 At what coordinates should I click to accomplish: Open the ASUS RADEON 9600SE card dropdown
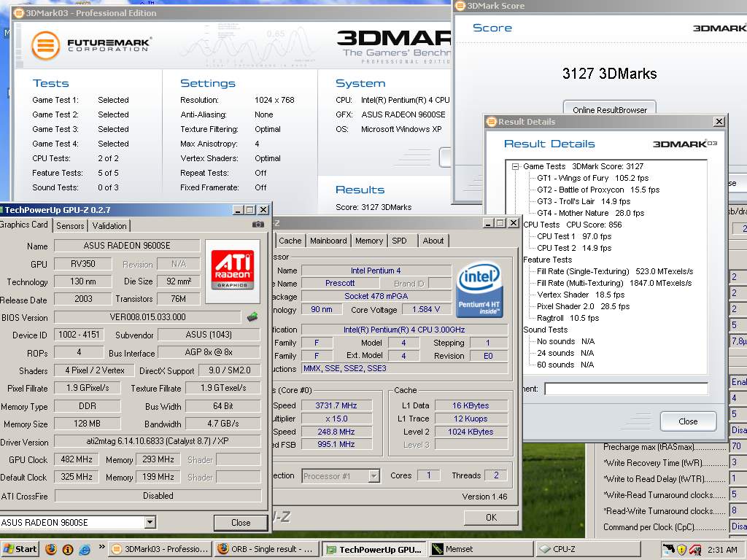(x=150, y=522)
